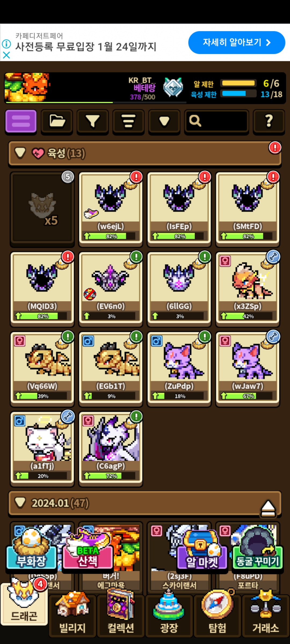Open the folder icon in toolbar

coord(57,121)
